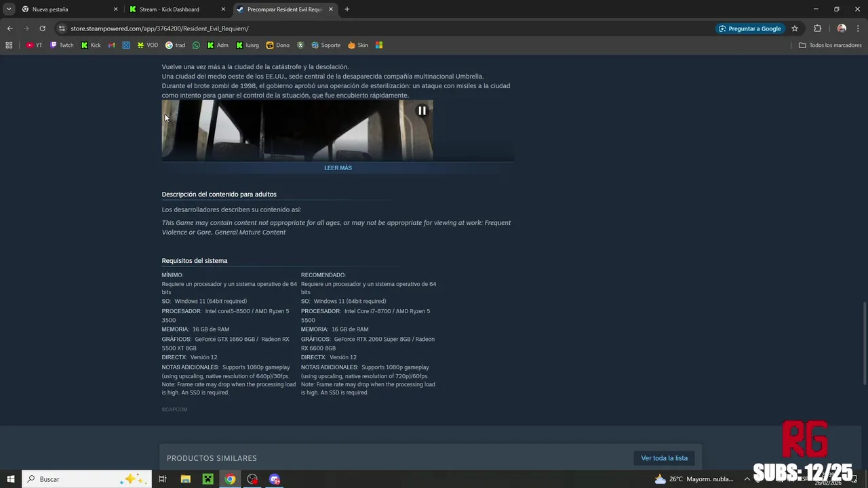Open the Chrome three-dot menu

(x=859, y=28)
